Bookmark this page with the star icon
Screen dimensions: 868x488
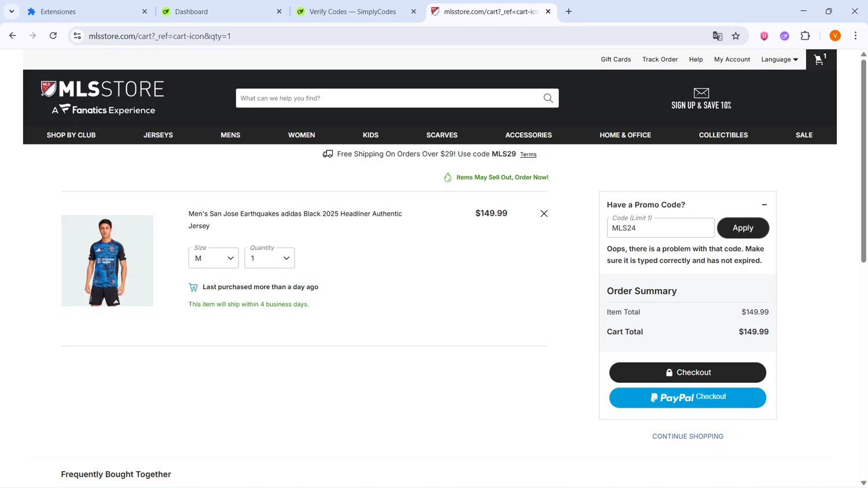tap(736, 36)
